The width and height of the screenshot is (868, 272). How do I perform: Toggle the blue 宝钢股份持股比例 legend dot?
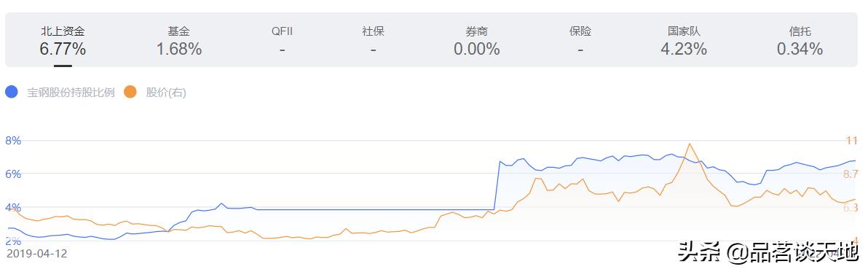pyautogui.click(x=12, y=92)
